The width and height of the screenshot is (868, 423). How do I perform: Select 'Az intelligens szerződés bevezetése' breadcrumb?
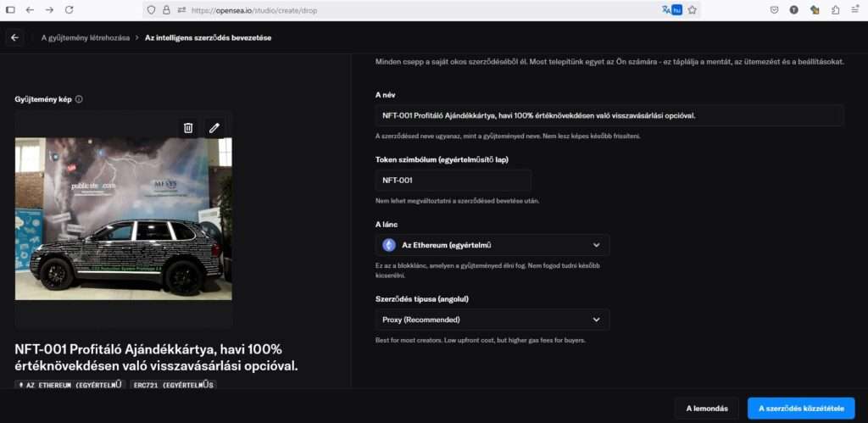pos(208,37)
